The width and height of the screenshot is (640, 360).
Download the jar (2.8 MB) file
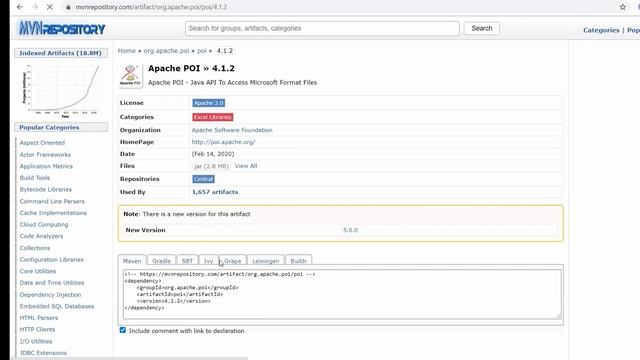coord(211,166)
